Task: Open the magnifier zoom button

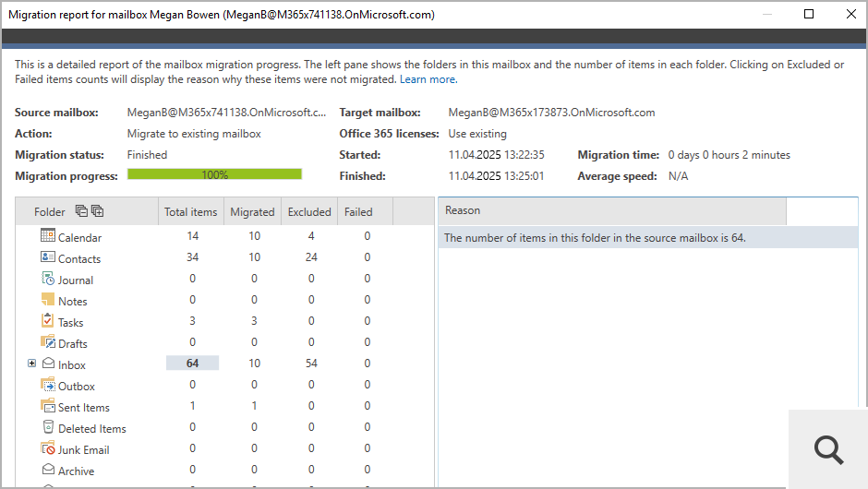Action: 828,449
